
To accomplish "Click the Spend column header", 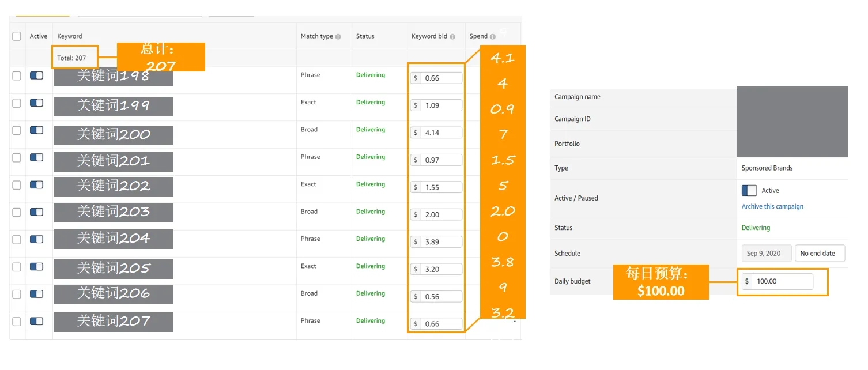I will point(478,36).
